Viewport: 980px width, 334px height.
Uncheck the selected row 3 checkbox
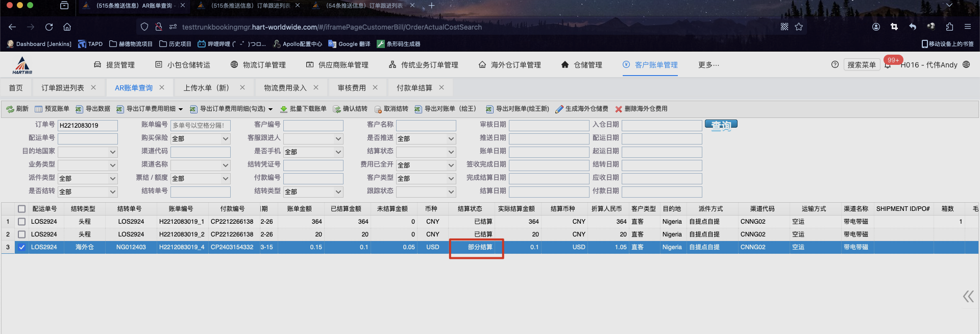click(21, 247)
